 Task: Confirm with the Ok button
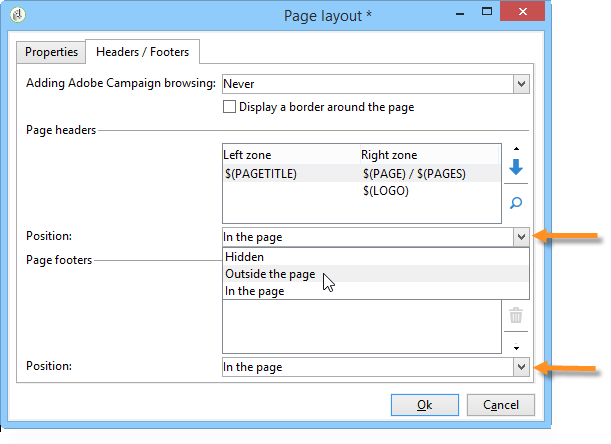[425, 405]
